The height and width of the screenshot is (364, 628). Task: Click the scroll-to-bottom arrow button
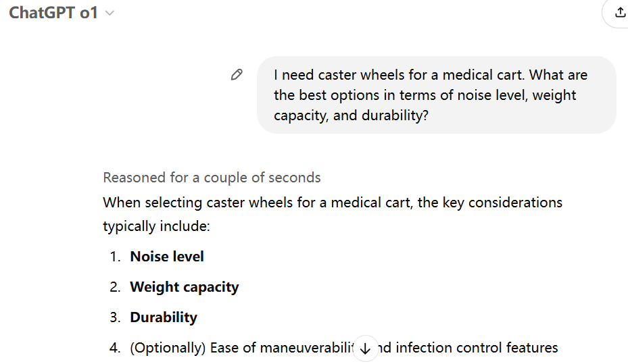point(366,348)
